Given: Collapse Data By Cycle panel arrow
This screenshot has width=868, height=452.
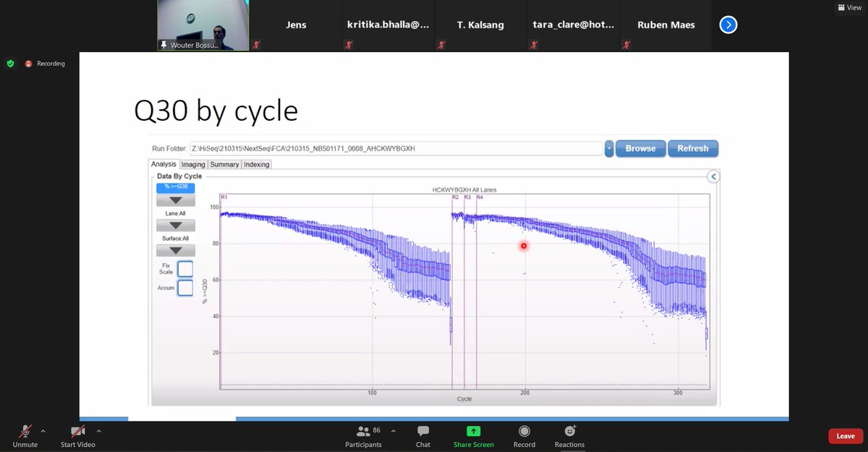Looking at the screenshot, I should point(712,176).
